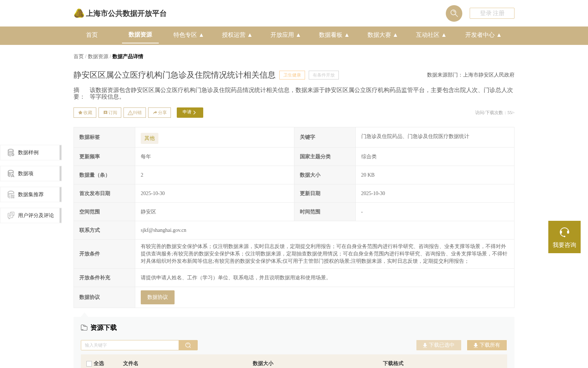Subscribe with the 订阅 button
This screenshot has width=588, height=368.
[x=110, y=113]
